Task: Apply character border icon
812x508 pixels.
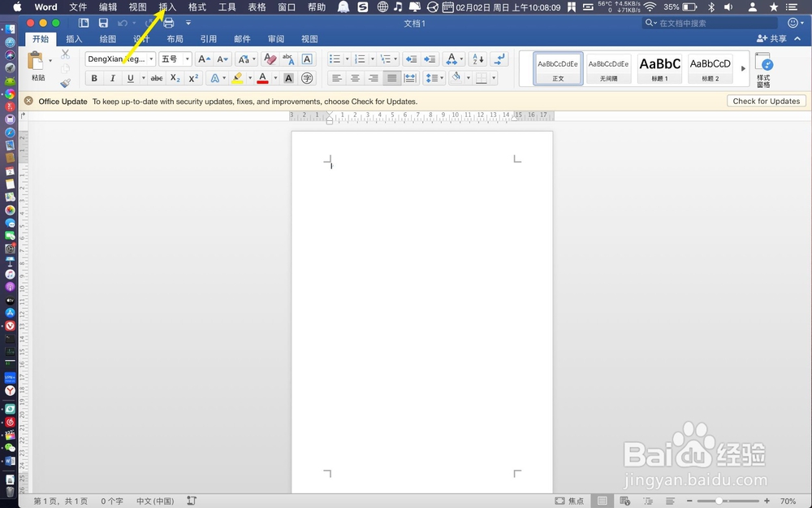Action: pos(307,59)
